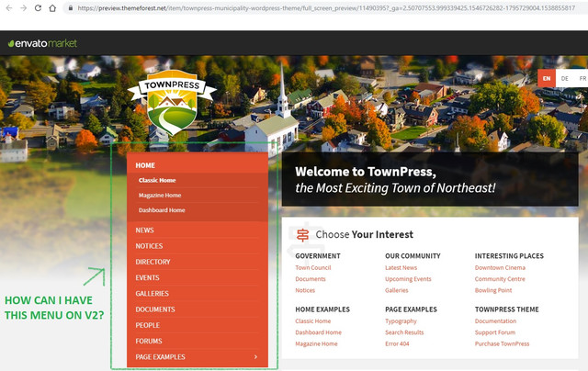
Task: Click the Choose Your Interest heading
Action: click(364, 234)
